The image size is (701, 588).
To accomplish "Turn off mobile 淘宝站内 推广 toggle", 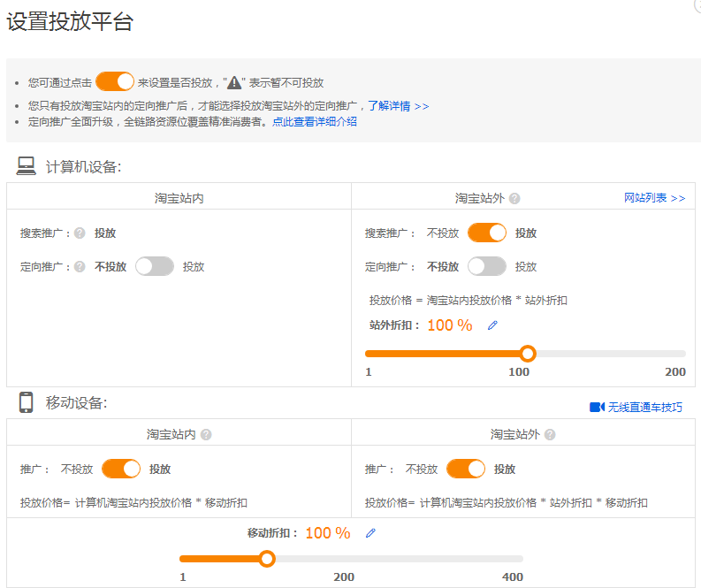I will pyautogui.click(x=121, y=469).
